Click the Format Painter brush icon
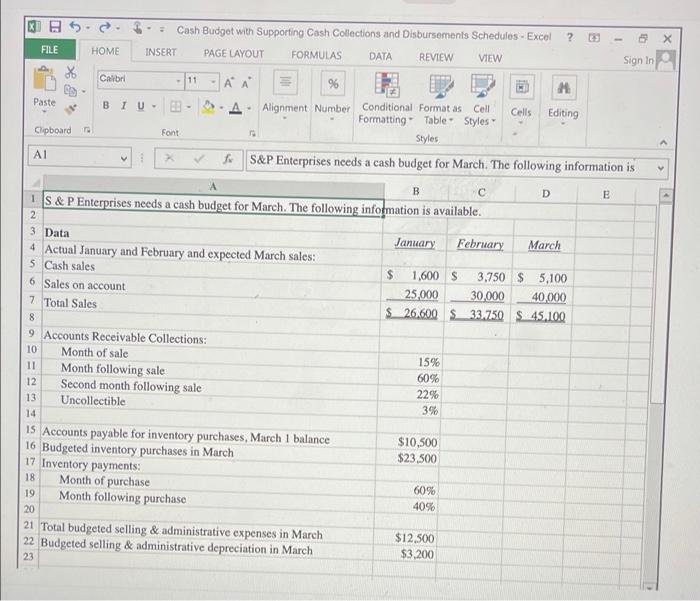 [x=71, y=109]
